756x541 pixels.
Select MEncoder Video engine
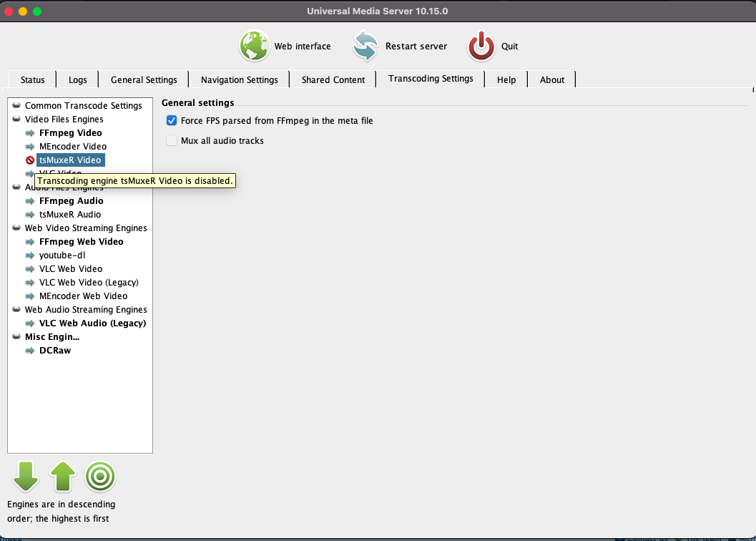[x=73, y=146]
